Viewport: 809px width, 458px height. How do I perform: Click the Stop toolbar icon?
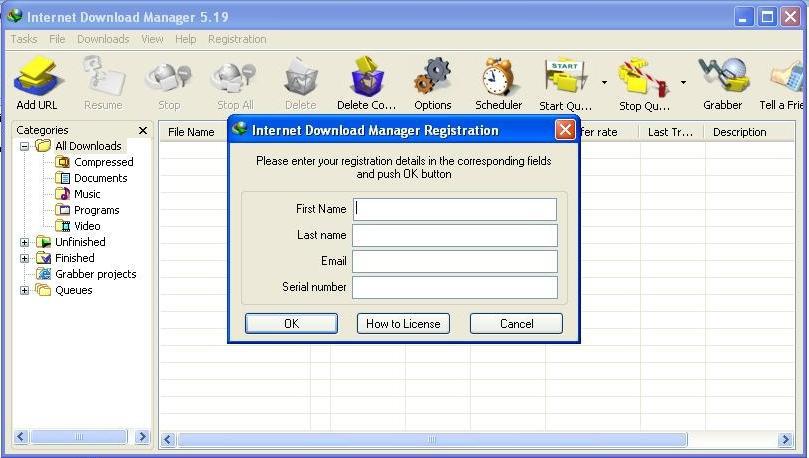169,77
